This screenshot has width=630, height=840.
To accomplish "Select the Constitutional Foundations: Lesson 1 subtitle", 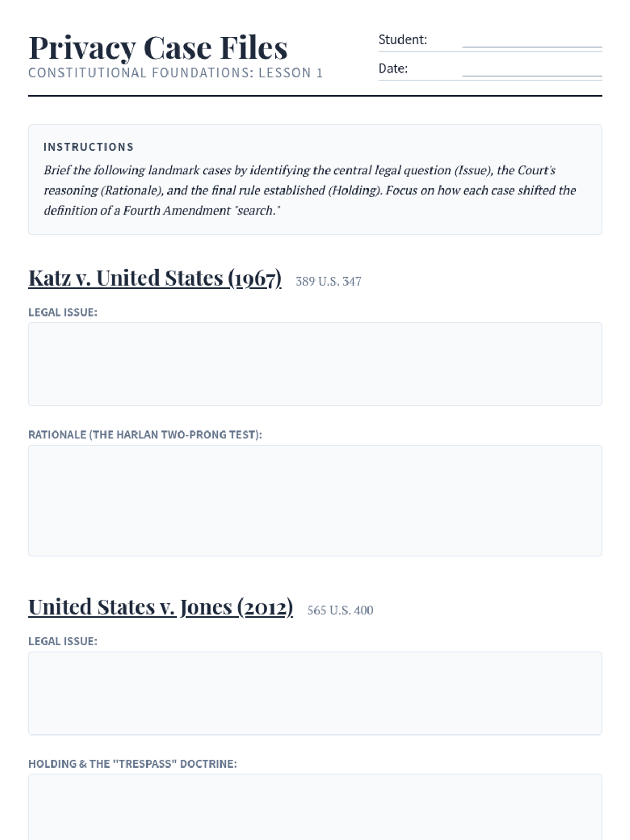I will point(175,72).
